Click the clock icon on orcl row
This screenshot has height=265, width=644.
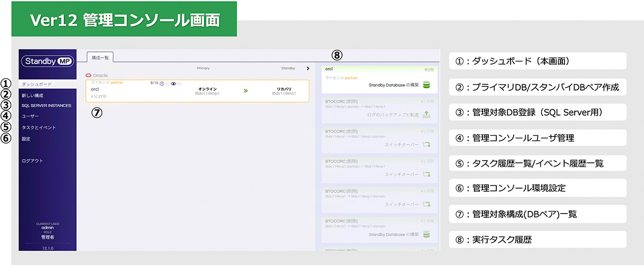162,84
